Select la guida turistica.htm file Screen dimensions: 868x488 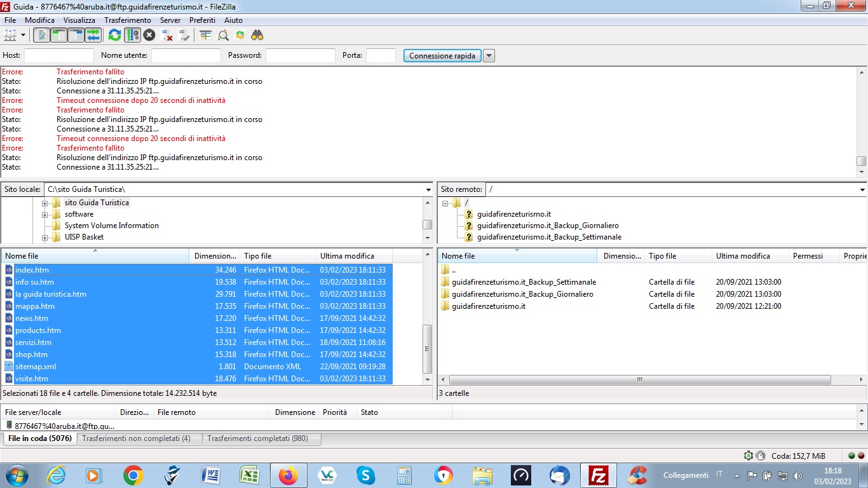pos(197,294)
